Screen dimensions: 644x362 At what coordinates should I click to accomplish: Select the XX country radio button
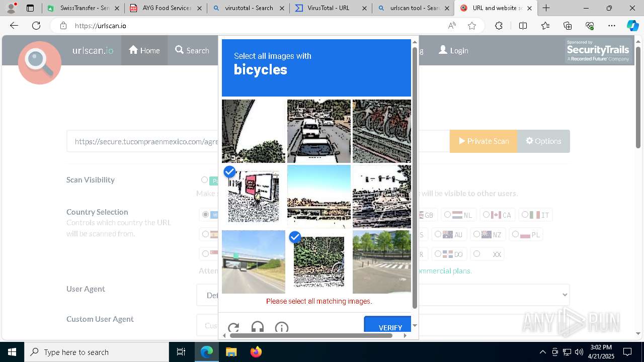point(476,254)
